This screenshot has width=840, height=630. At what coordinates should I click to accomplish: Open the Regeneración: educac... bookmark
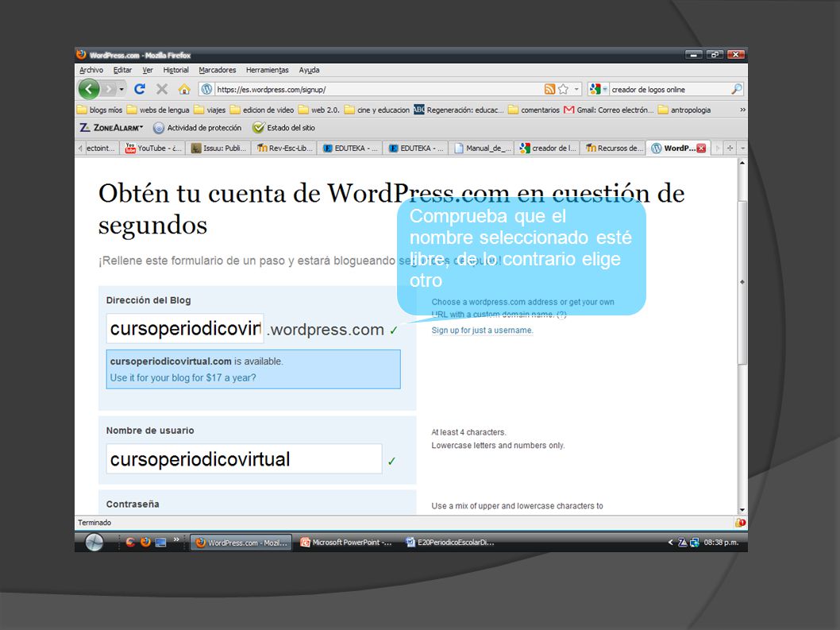coord(459,110)
